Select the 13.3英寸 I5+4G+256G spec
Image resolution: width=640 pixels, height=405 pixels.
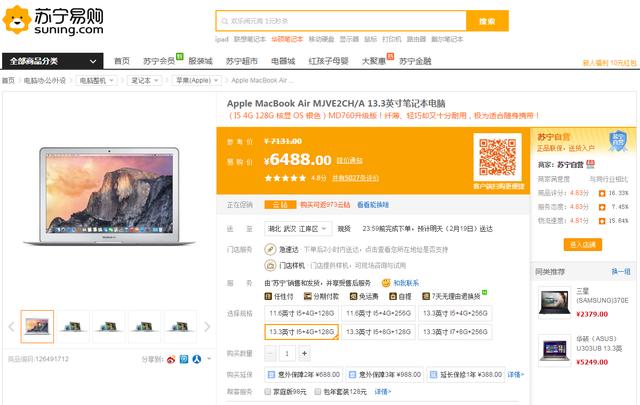pyautogui.click(x=455, y=313)
